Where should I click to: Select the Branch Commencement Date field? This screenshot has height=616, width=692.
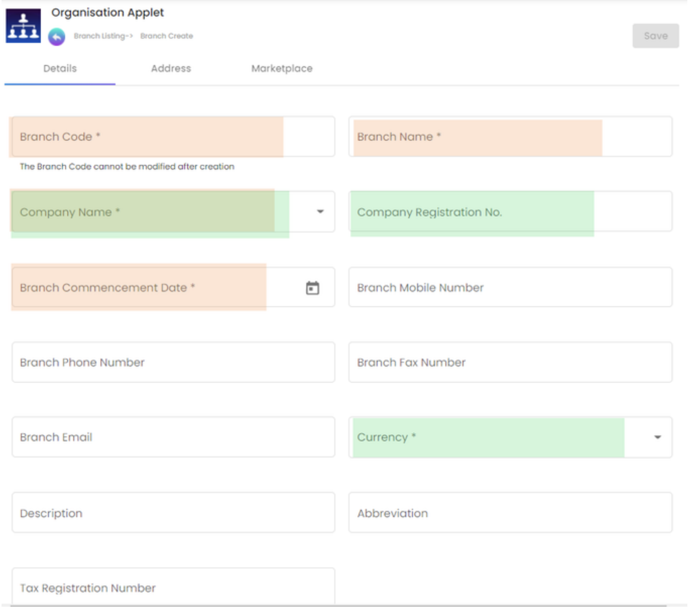click(154, 287)
